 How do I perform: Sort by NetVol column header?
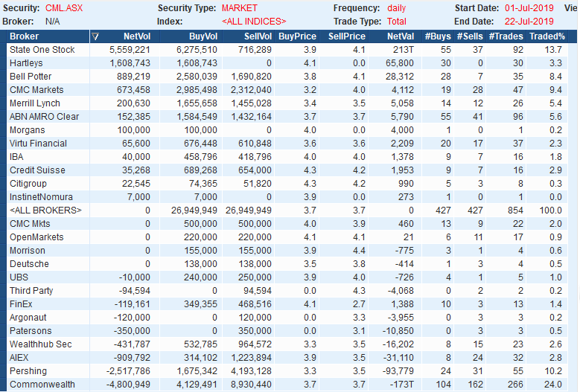(x=137, y=36)
